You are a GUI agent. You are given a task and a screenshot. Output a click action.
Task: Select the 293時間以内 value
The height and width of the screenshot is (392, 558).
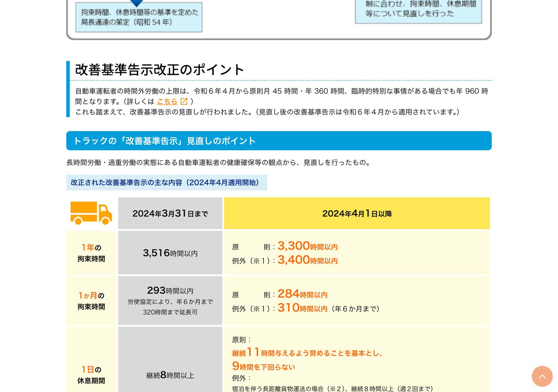pos(170,290)
